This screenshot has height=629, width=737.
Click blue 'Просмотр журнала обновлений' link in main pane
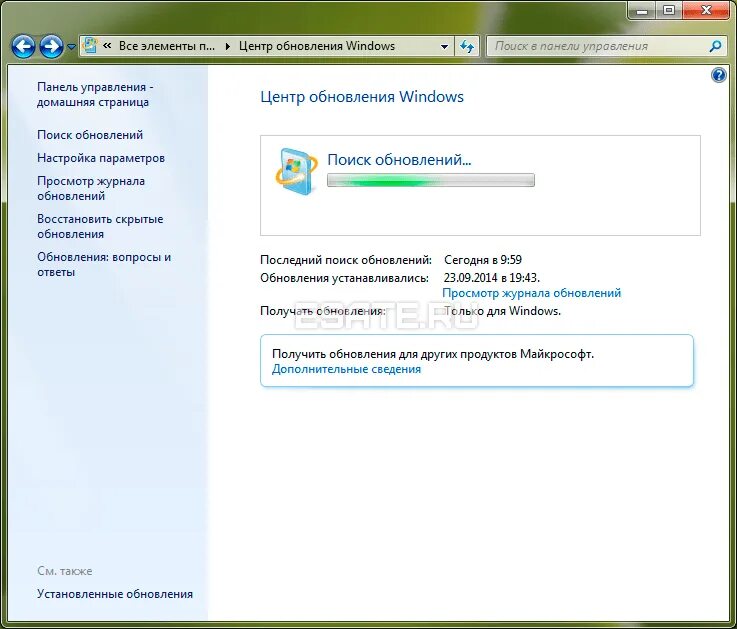tap(532, 293)
